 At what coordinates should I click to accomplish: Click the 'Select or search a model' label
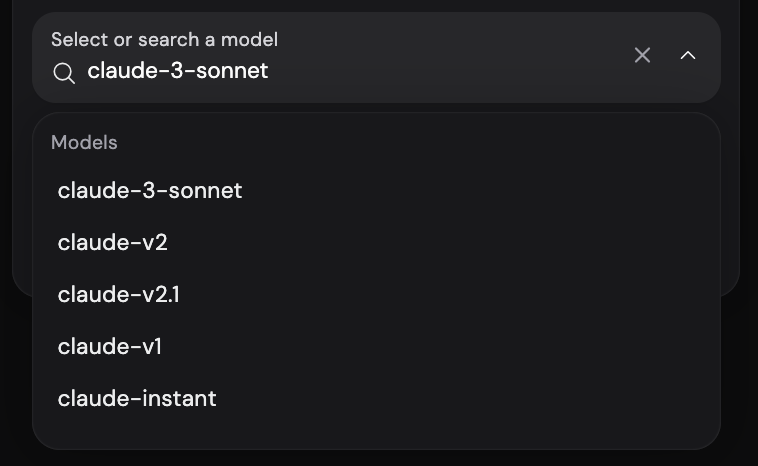coord(164,40)
